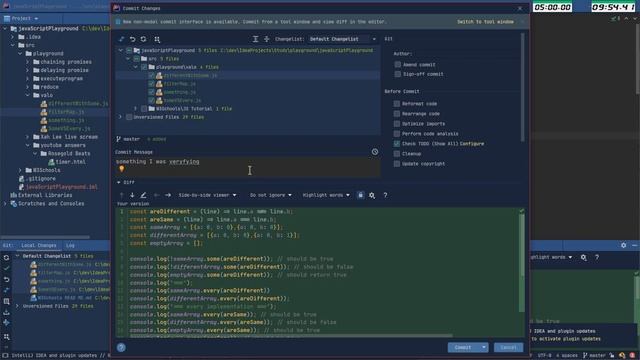Image resolution: width=640 pixels, height=360 pixels.
Task: Click the status bar tool window toggle icon
Action: pos(5,356)
